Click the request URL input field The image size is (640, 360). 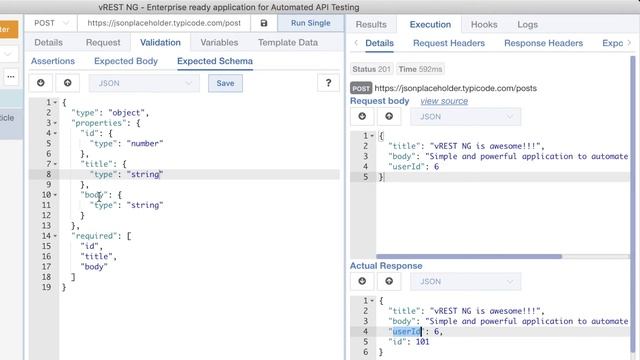[x=164, y=23]
